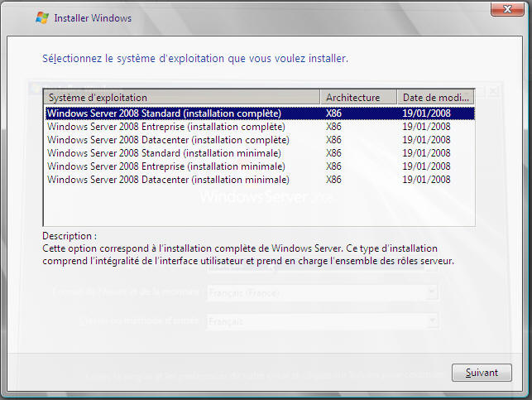
Task: Select Windows Server 2008 Standard (installation minimale)
Action: pos(164,153)
